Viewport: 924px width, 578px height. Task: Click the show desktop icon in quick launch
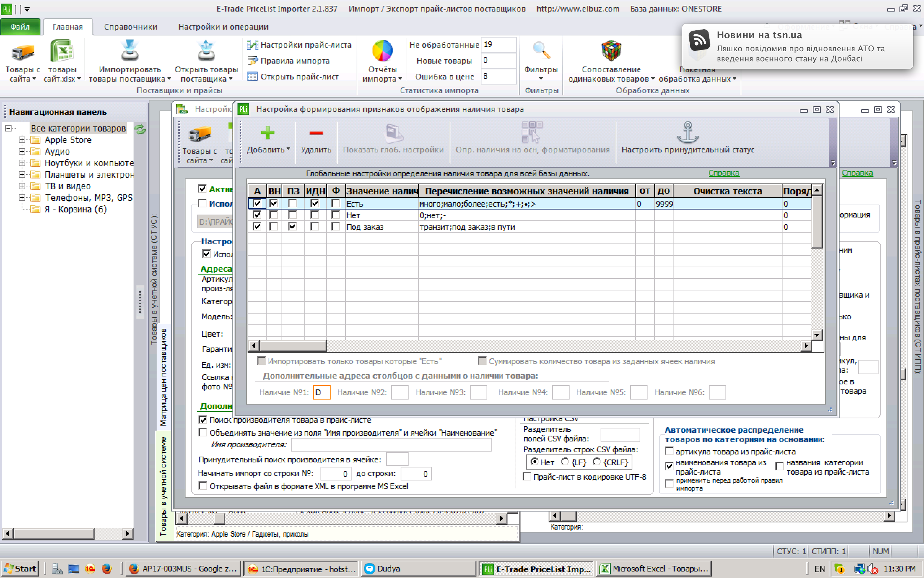73,569
